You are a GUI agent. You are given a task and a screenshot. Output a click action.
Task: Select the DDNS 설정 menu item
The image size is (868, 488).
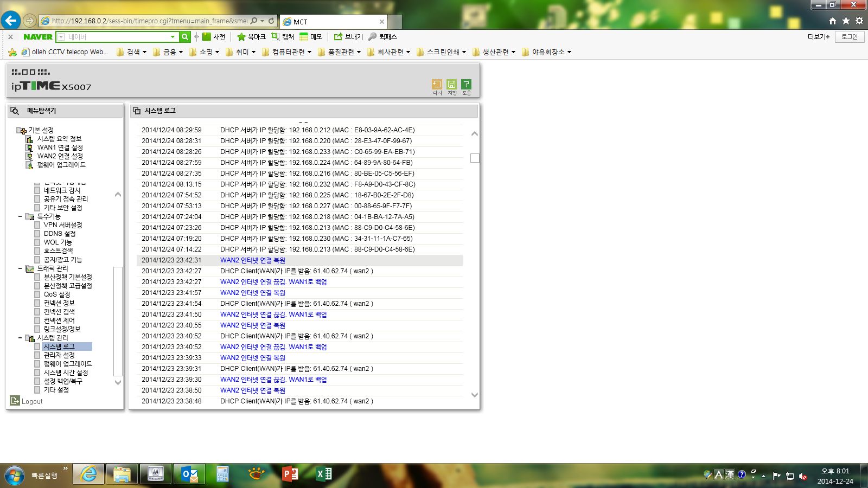coord(60,234)
